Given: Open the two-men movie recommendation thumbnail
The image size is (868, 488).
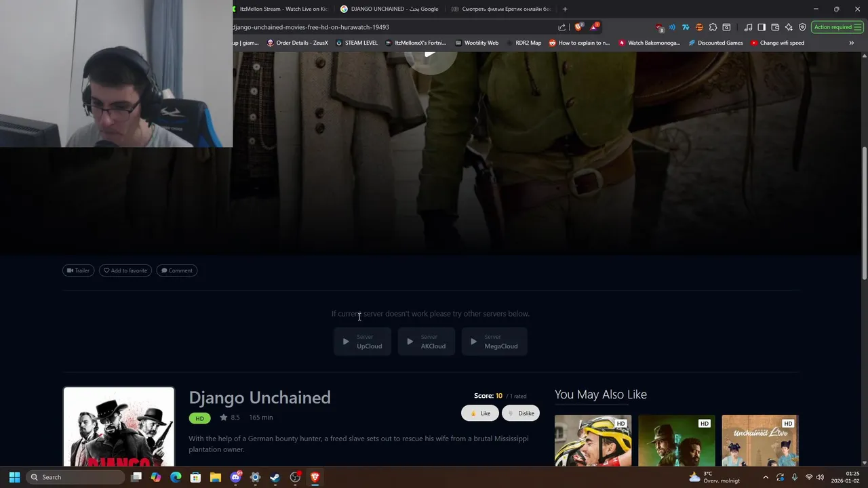Looking at the screenshot, I should [677, 441].
